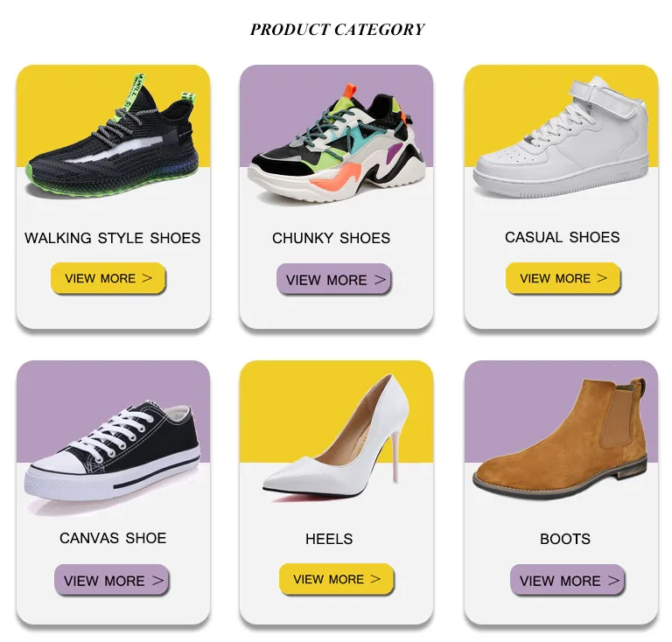Click View More under Chunky Shoes
This screenshot has width=672, height=642.
click(x=334, y=279)
